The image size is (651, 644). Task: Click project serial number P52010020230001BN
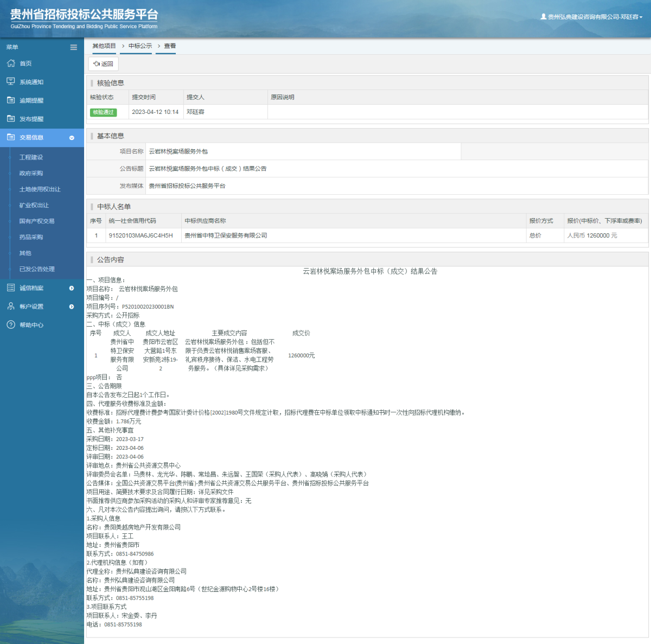coord(148,307)
